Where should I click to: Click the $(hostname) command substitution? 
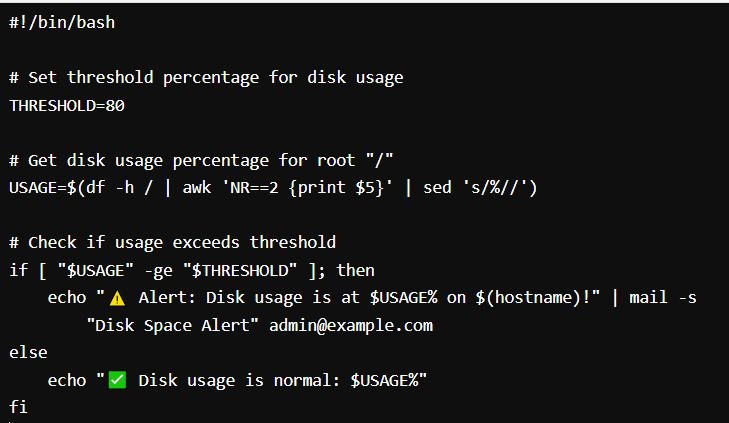coord(528,297)
